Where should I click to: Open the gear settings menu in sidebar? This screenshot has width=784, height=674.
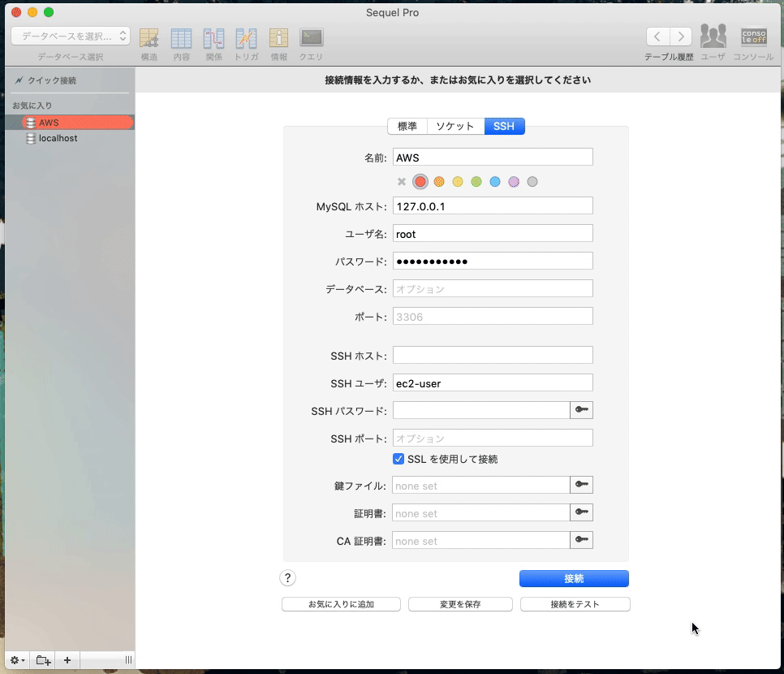(18, 660)
